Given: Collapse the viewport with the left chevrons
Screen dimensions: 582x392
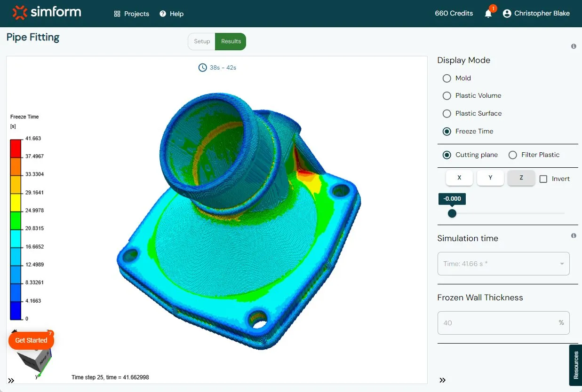Looking at the screenshot, I should (x=11, y=380).
